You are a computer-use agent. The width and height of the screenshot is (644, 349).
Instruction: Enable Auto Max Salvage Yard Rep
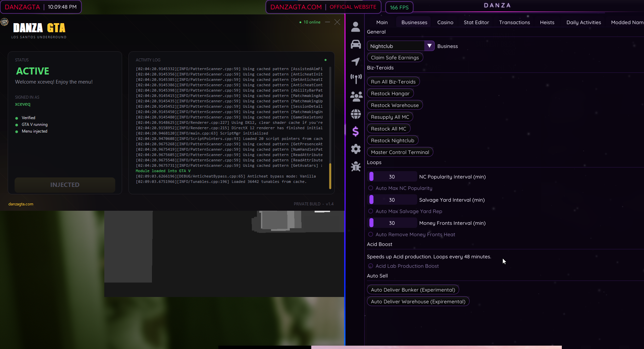[371, 211]
